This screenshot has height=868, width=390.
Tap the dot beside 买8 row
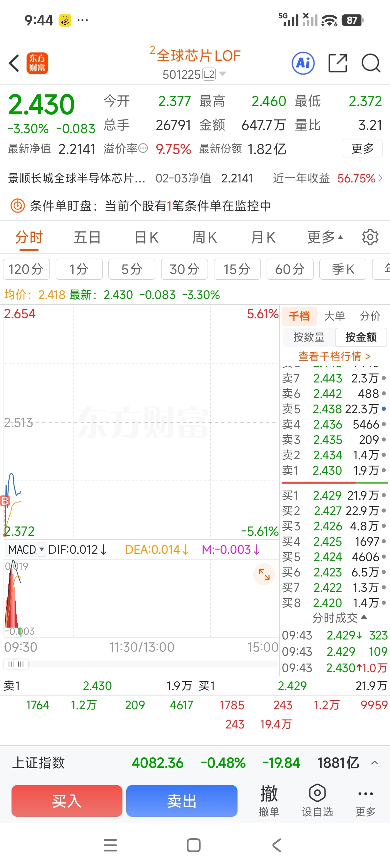384,603
